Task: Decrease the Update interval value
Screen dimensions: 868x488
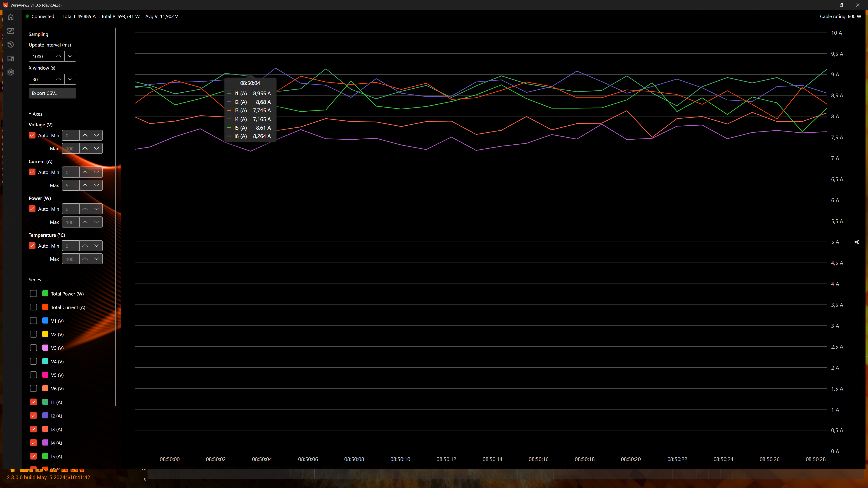Action: pyautogui.click(x=70, y=56)
